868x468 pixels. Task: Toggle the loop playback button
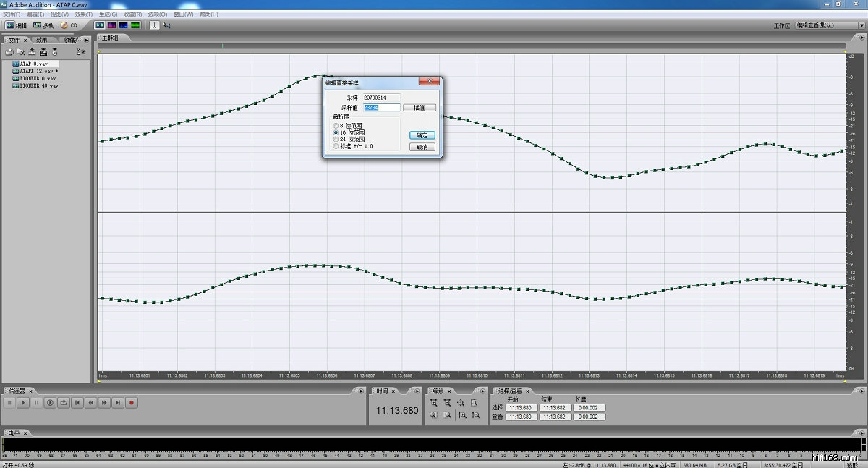(63, 403)
